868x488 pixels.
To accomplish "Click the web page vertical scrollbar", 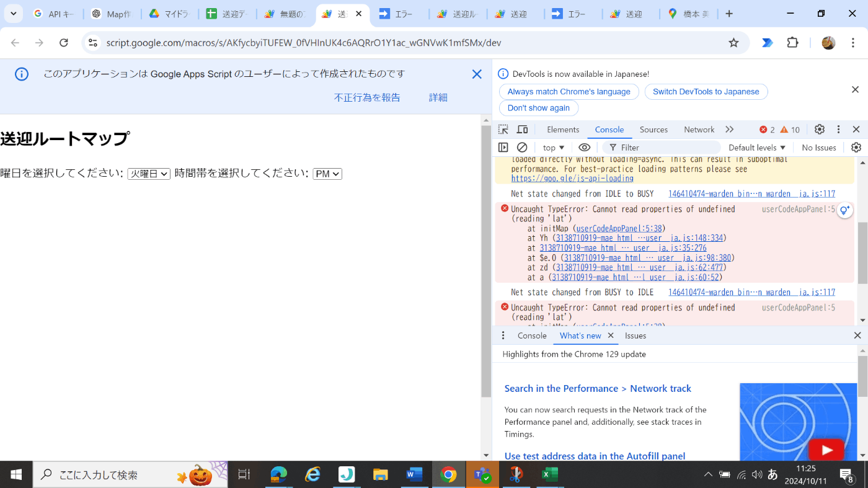I will coord(486,260).
